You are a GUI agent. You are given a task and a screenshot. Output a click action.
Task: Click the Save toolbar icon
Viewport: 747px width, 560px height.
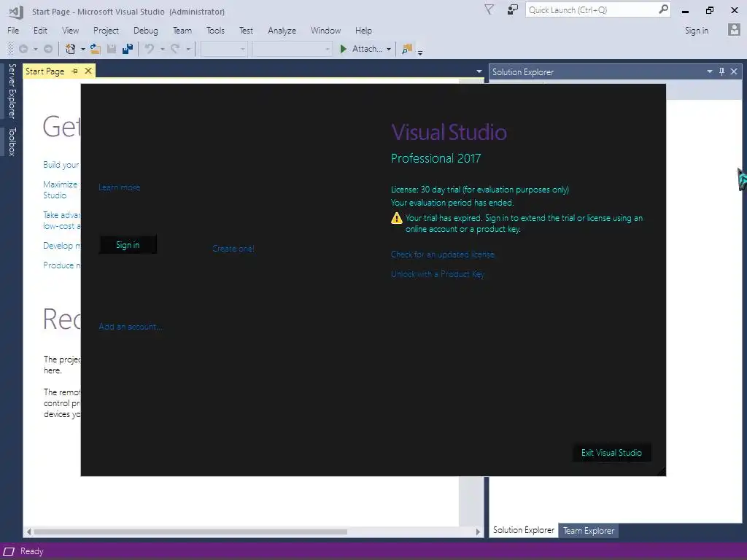click(x=112, y=49)
